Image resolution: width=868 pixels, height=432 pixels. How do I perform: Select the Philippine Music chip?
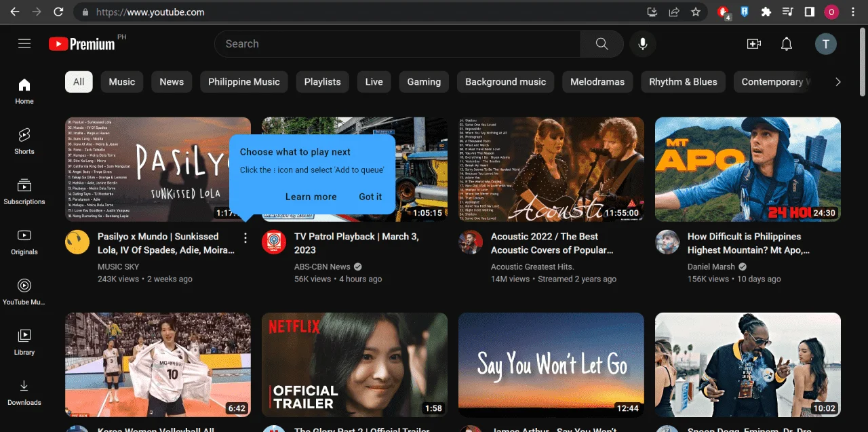coord(244,82)
